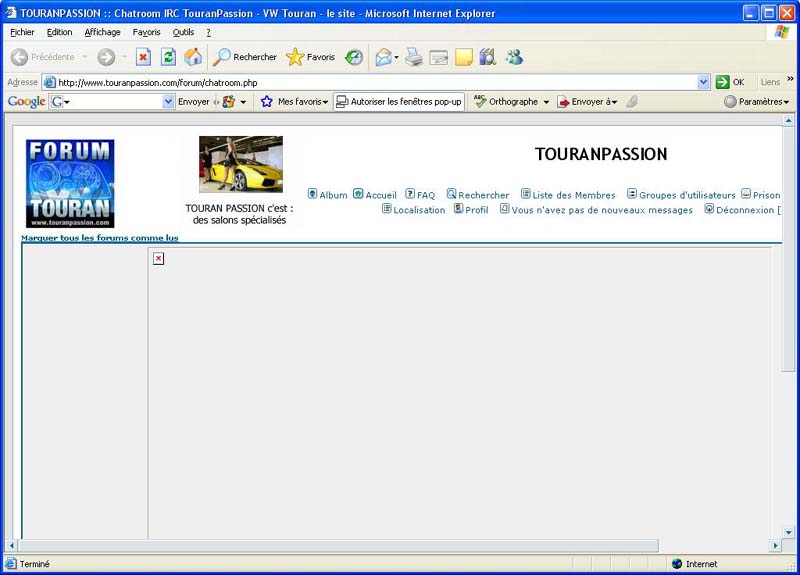
Task: Stop page loading with red X icon
Action: pyautogui.click(x=143, y=57)
